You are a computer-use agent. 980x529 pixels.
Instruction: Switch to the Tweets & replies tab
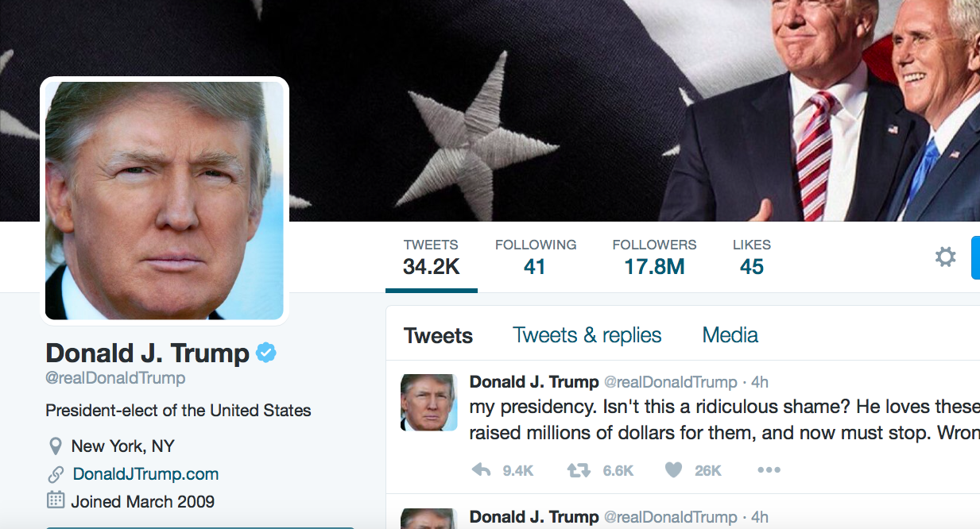[587, 335]
